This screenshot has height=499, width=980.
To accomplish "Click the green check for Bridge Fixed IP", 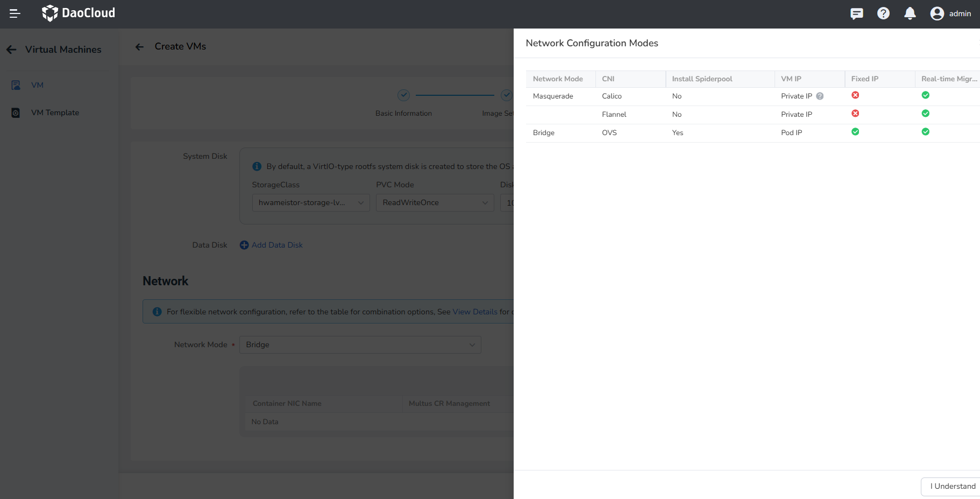I will 855,131.
